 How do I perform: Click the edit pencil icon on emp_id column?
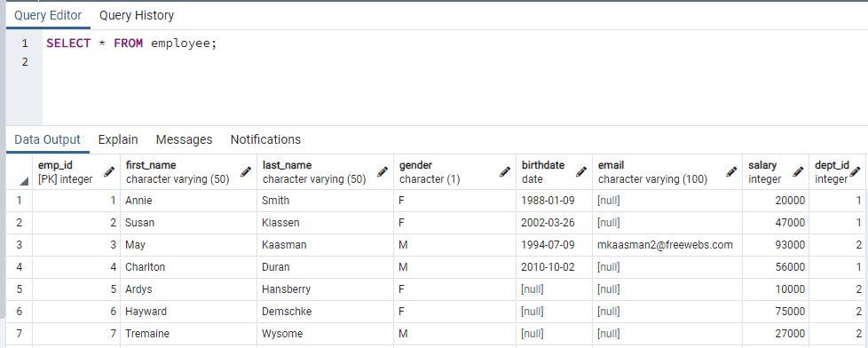pos(109,172)
